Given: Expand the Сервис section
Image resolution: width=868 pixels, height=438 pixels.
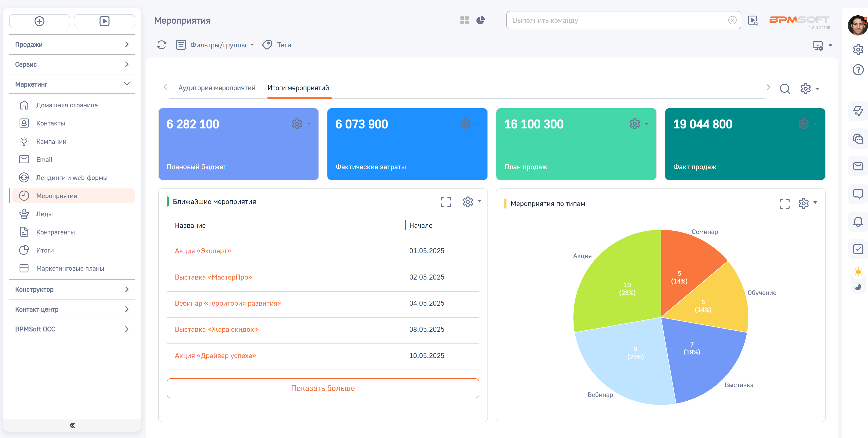Looking at the screenshot, I should tap(72, 64).
